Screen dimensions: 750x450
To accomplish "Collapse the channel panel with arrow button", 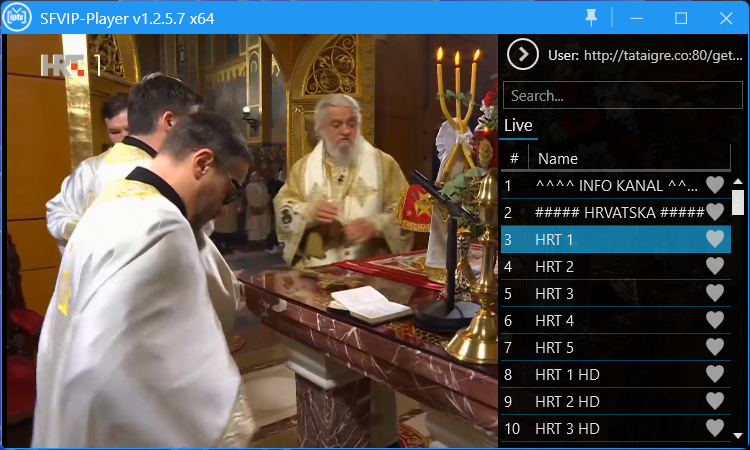I will pos(522,55).
